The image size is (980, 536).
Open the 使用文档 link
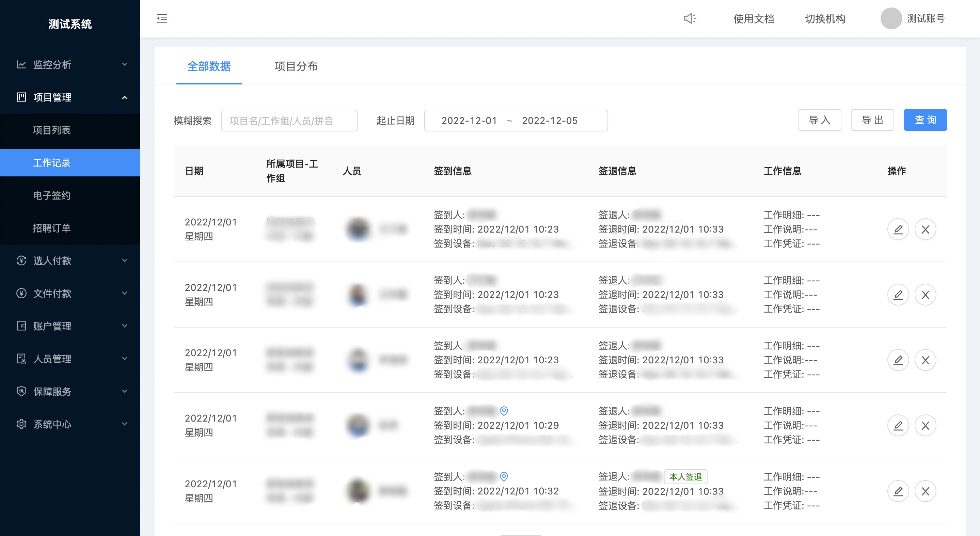(753, 19)
